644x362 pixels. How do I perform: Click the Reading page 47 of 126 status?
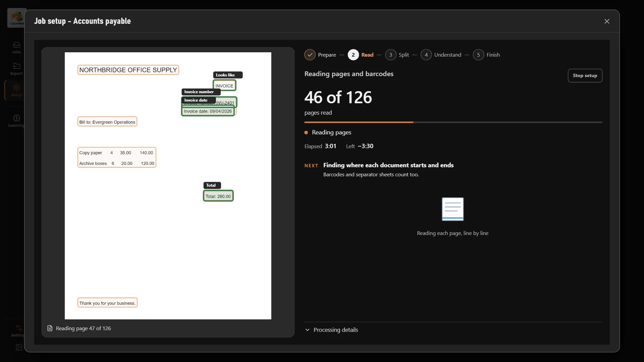click(x=83, y=328)
